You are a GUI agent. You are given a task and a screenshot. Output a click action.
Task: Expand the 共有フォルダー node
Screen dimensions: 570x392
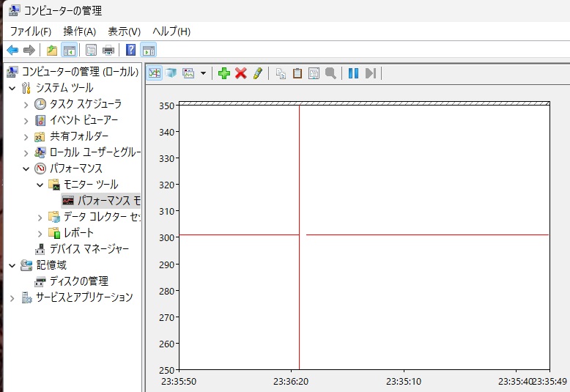pos(26,137)
